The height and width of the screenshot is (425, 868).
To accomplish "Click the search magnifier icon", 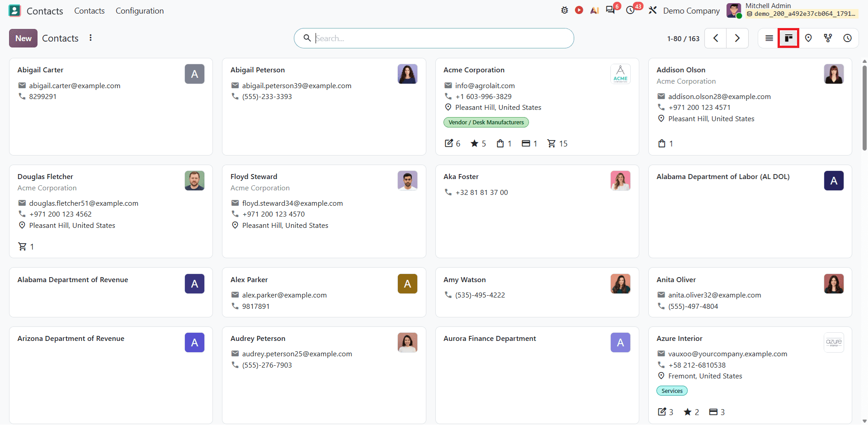I will (307, 38).
